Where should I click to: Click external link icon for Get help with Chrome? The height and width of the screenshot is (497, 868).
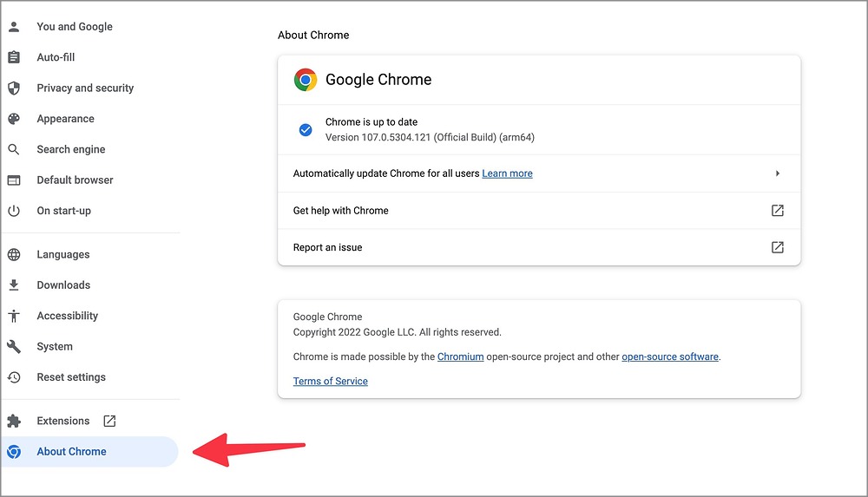pyautogui.click(x=778, y=210)
